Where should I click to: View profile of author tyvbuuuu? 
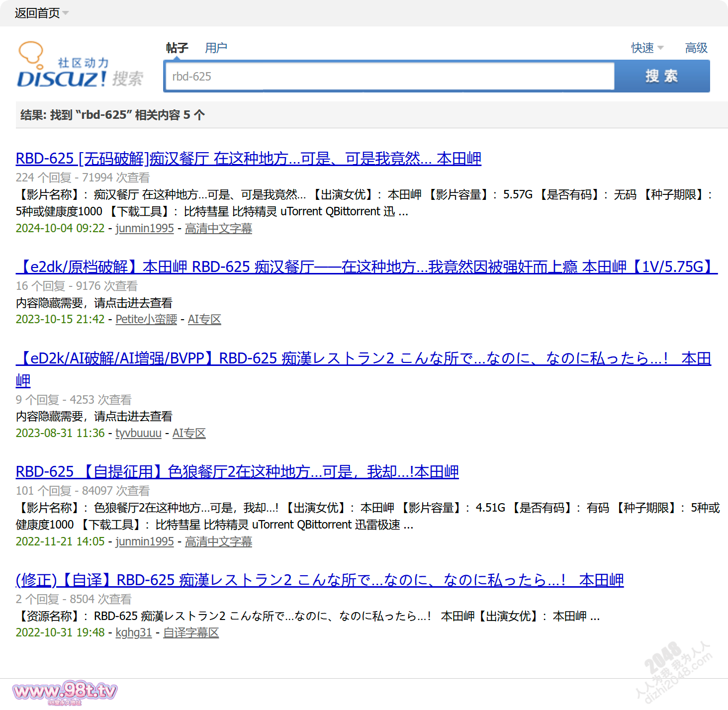coord(138,433)
